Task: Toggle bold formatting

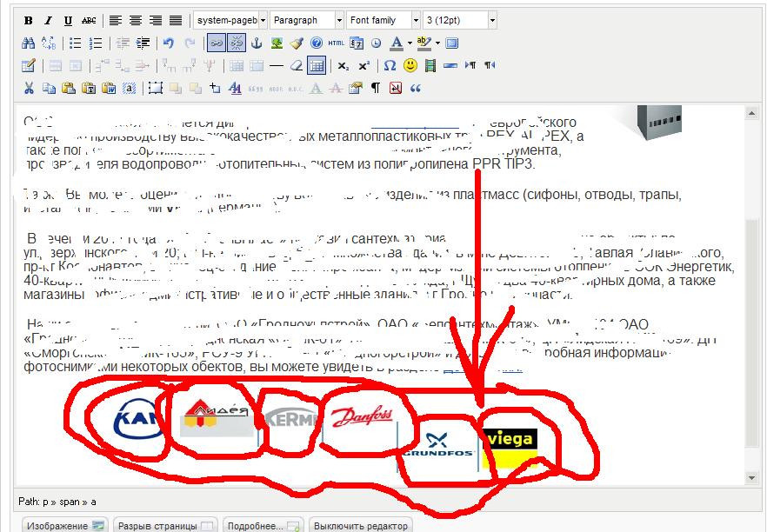Action: (x=29, y=21)
